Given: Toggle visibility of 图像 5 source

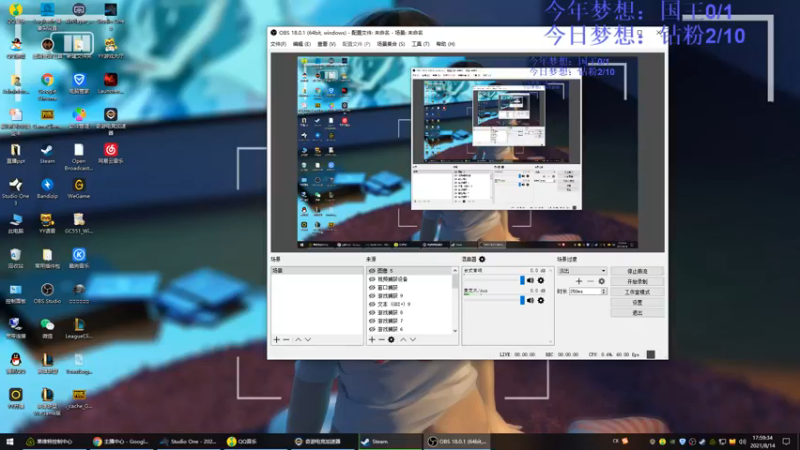Looking at the screenshot, I should point(372,271).
